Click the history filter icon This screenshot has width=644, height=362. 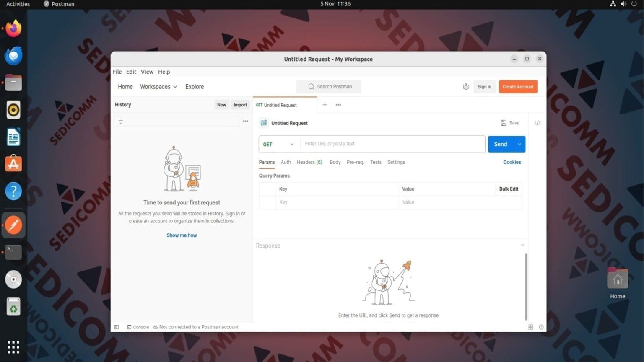coord(121,121)
